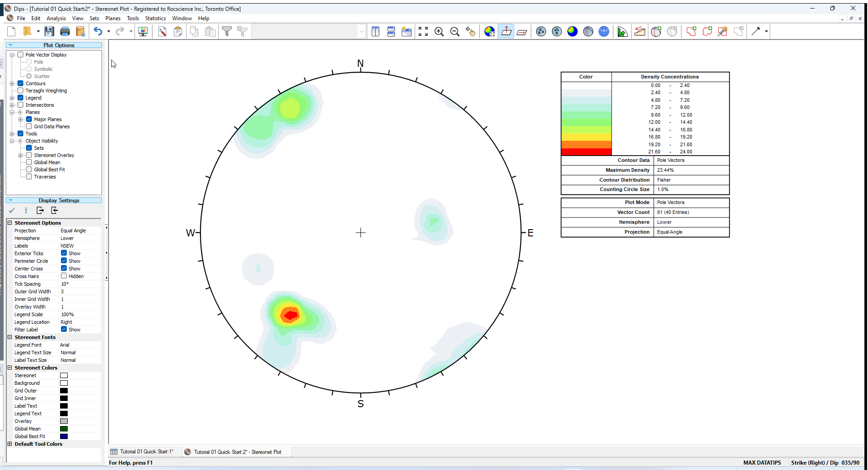This screenshot has height=470, width=868.
Task: Open the 3D Stereosphere view
Action: tap(604, 31)
